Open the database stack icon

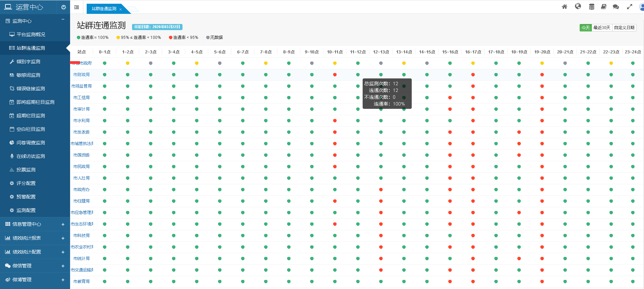(592, 7)
